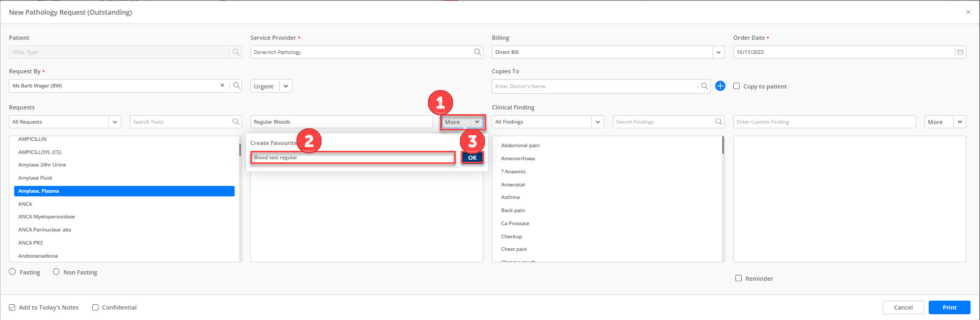Open the Order Date calendar picker
Viewport: 980px width, 320px height.
[x=960, y=52]
